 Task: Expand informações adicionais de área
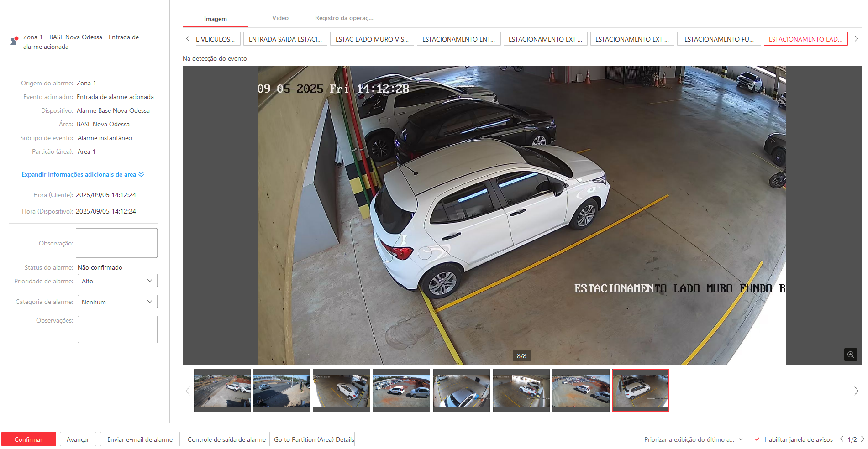[x=83, y=174]
